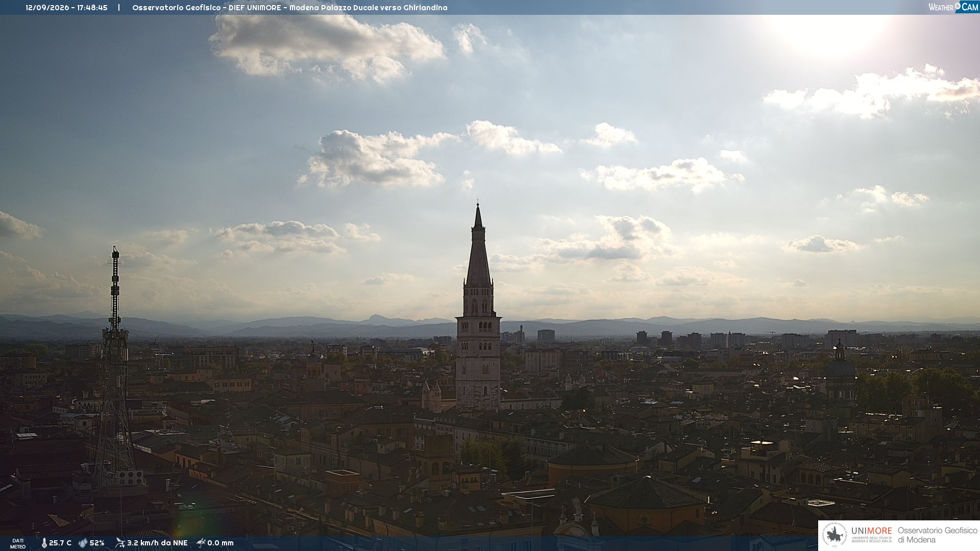Click the Osservatorio Geofisico di Modena text
The height and width of the screenshot is (551, 980).
point(937,535)
